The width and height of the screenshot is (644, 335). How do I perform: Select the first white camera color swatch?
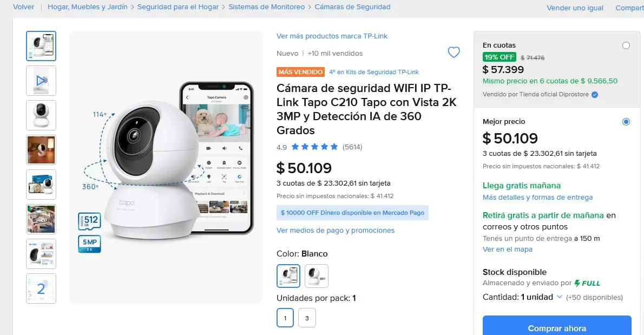(x=288, y=276)
